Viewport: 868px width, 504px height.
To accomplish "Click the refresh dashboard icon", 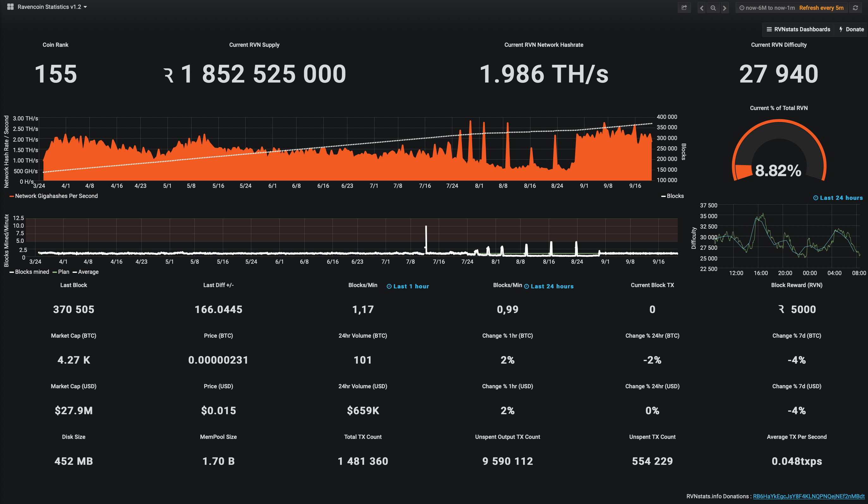I will 855,8.
